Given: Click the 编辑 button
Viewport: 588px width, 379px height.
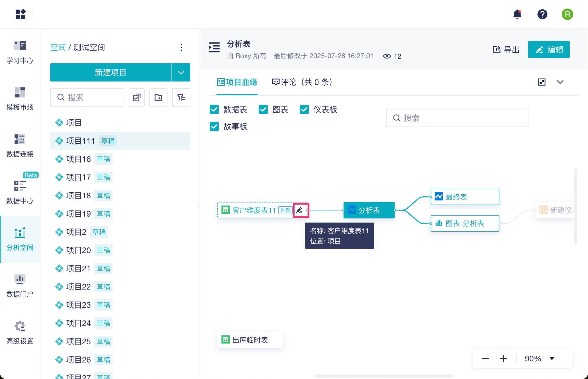Looking at the screenshot, I should (549, 50).
